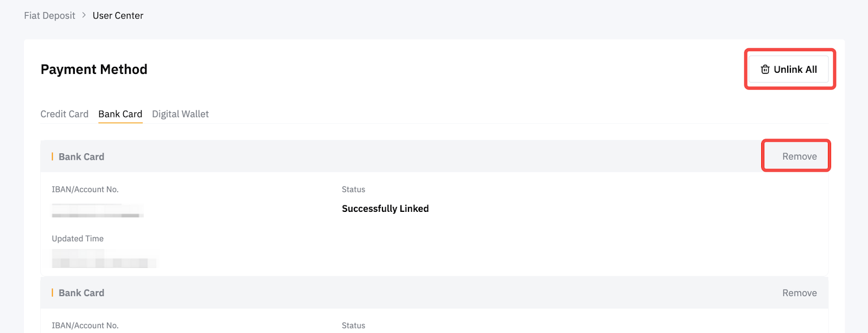Click the Payment Method heading

[94, 70]
